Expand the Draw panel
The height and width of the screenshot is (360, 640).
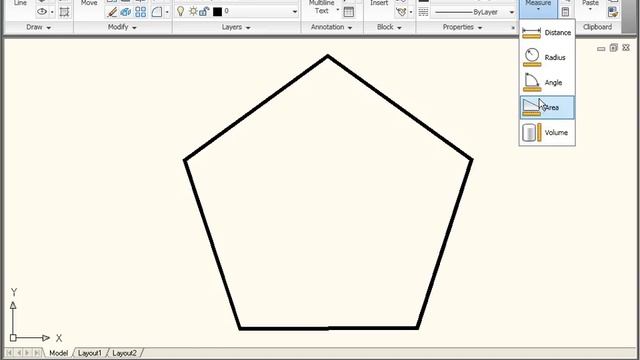[x=38, y=27]
